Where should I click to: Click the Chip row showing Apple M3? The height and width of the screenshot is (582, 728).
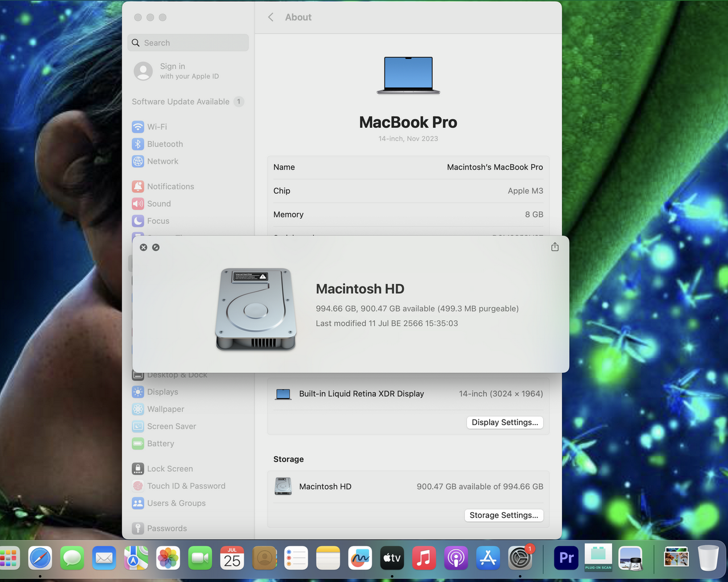pos(408,191)
